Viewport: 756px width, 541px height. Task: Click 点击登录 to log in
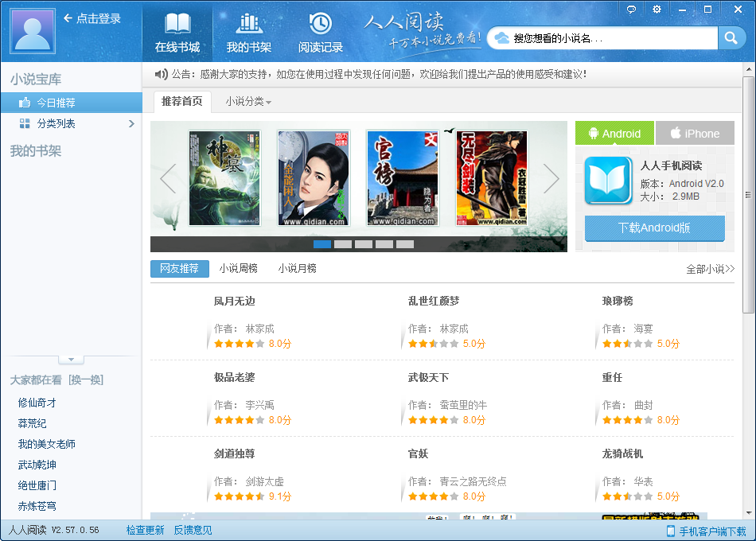point(92,18)
